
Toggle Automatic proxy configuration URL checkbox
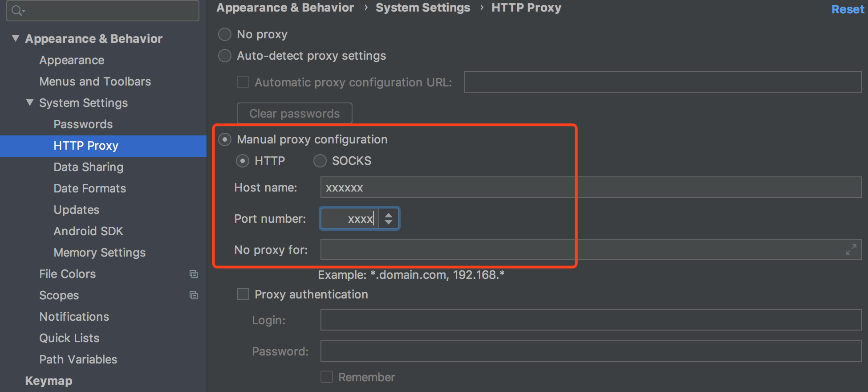click(243, 82)
